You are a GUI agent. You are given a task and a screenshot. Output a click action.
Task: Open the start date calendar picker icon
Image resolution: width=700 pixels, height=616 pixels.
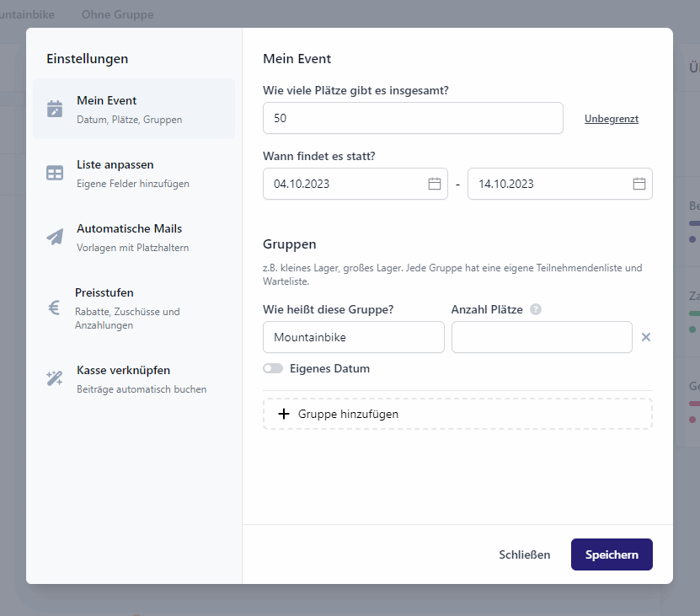coord(435,184)
